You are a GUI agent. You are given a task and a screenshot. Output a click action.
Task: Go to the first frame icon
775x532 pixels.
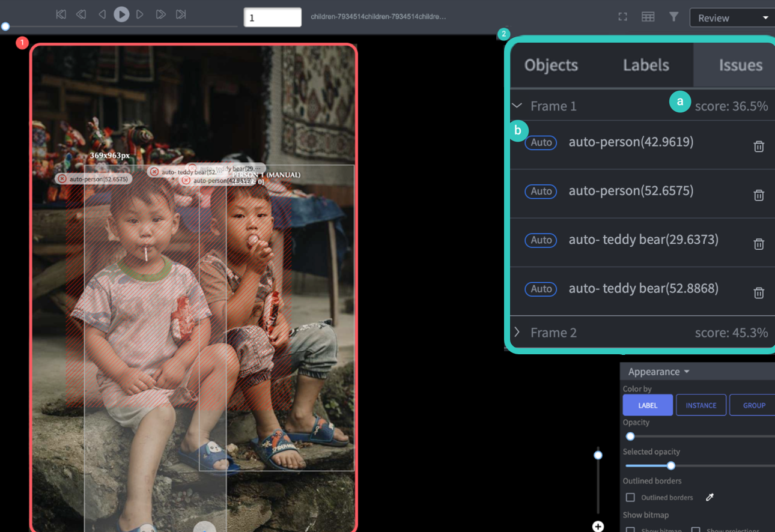click(x=61, y=14)
